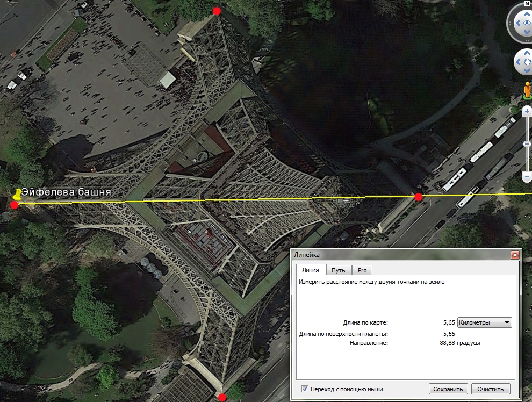The image size is (532, 402).
Task: Click the Направление label
Action: pyautogui.click(x=369, y=343)
